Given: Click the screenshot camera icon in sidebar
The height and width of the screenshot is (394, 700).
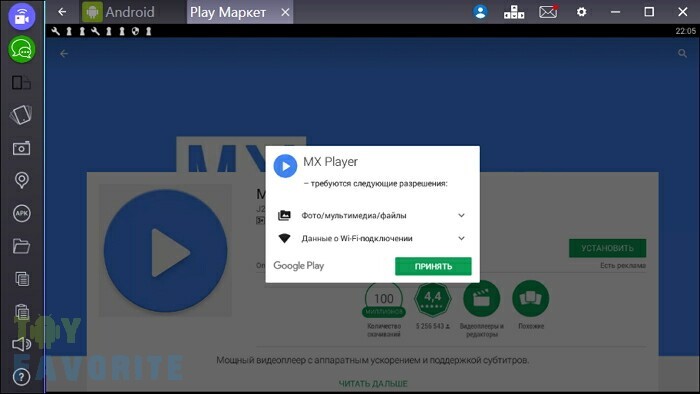Looking at the screenshot, I should pyautogui.click(x=21, y=148).
